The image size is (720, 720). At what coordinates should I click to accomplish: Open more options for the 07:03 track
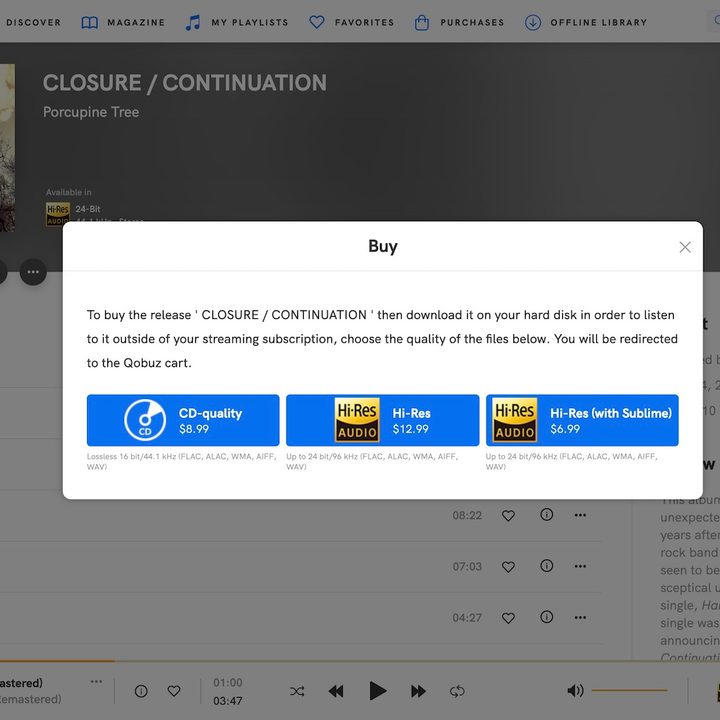point(580,566)
